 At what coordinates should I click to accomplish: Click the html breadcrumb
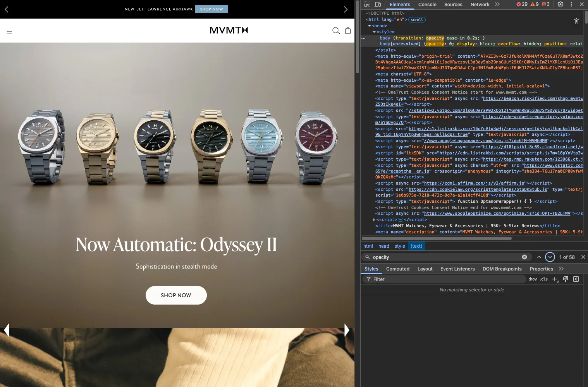pyautogui.click(x=368, y=246)
